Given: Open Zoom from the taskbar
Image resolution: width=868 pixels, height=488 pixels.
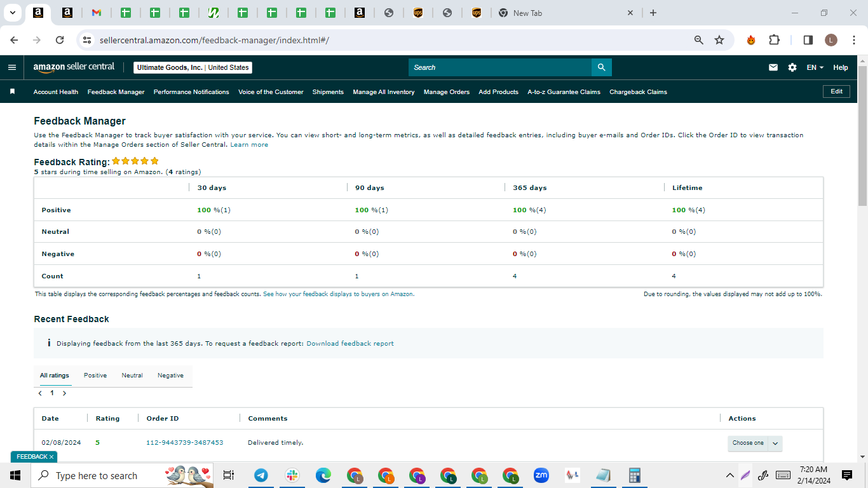Looking at the screenshot, I should (x=541, y=475).
